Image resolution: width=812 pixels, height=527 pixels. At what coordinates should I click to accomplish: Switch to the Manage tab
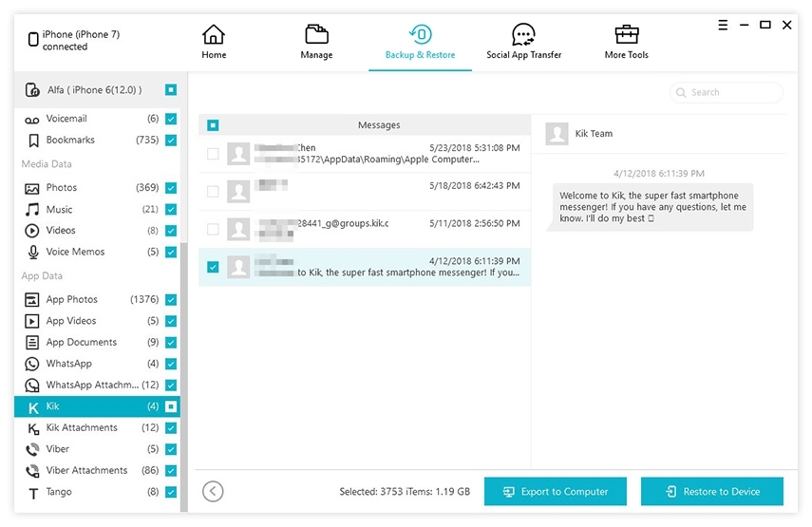point(316,42)
